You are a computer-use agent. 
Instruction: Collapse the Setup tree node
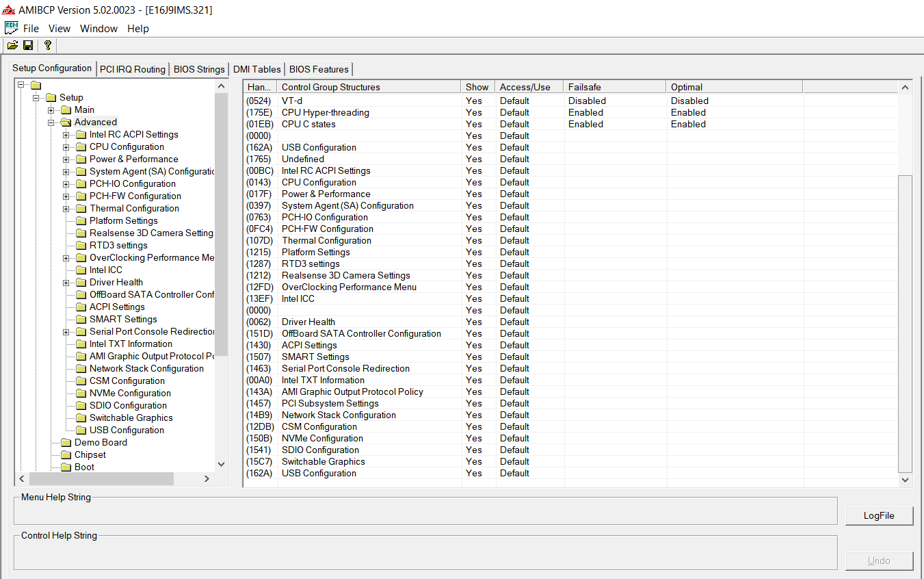[36, 98]
